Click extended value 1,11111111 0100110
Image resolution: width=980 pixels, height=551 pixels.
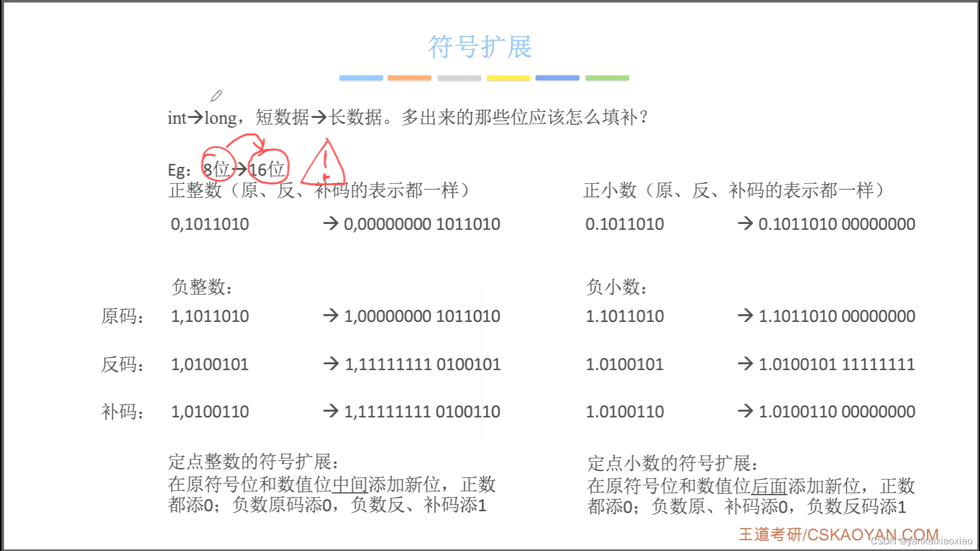pos(422,412)
